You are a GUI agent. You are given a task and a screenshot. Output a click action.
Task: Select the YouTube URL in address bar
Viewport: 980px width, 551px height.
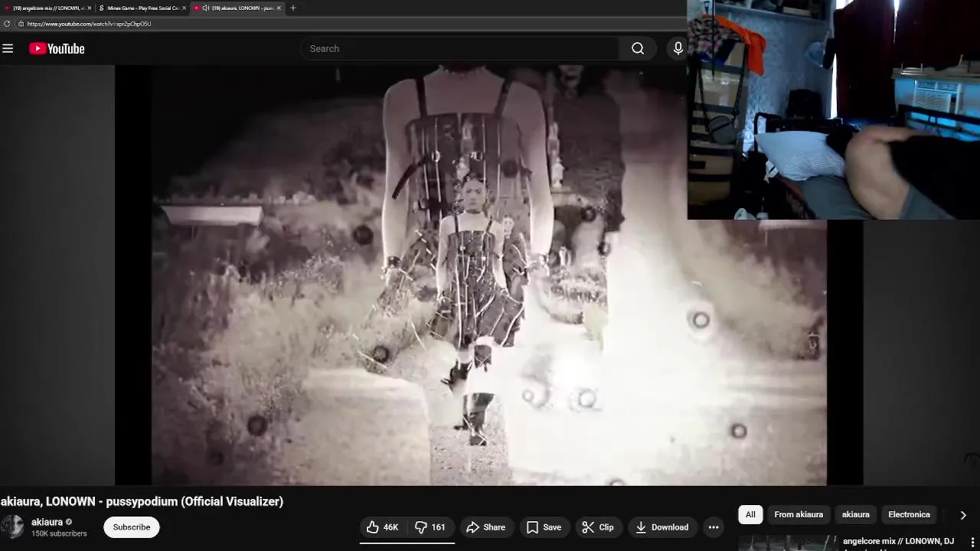[x=89, y=24]
